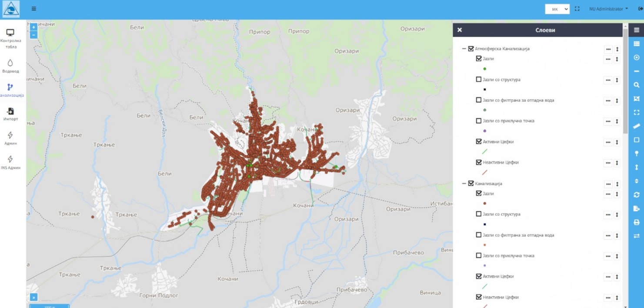Zoom in on the map

pos(33,27)
